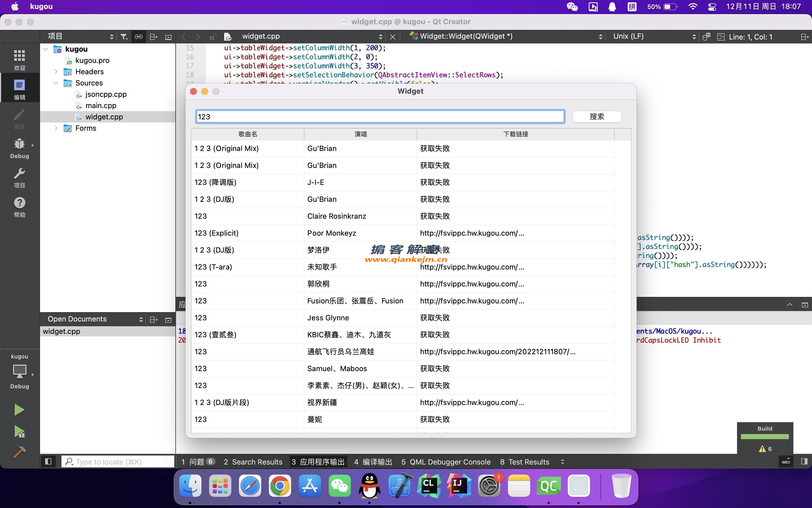Select main.cpp in the project tree

click(x=101, y=106)
